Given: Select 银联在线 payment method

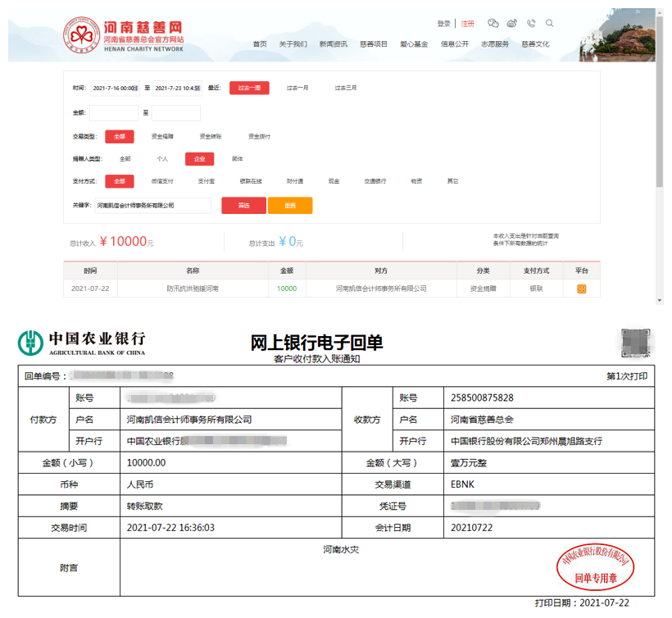Looking at the screenshot, I should (x=251, y=181).
